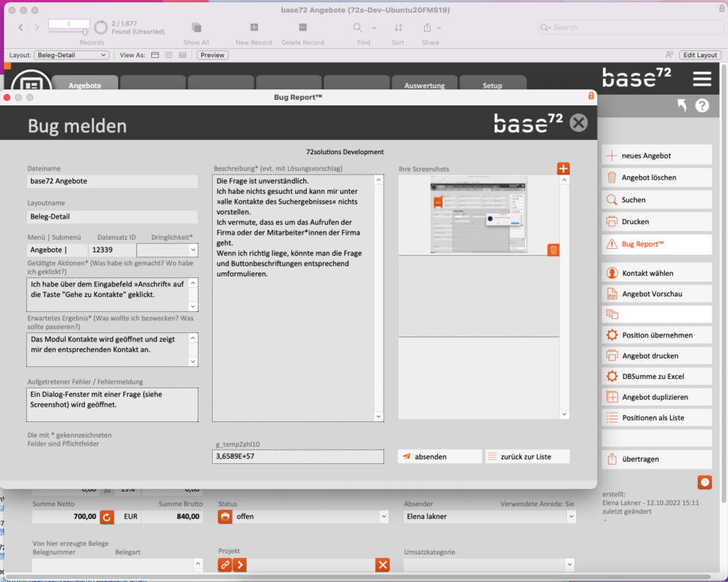Image resolution: width=728 pixels, height=582 pixels.
Task: Click the orange clock icon in sidebar
Action: tap(705, 482)
